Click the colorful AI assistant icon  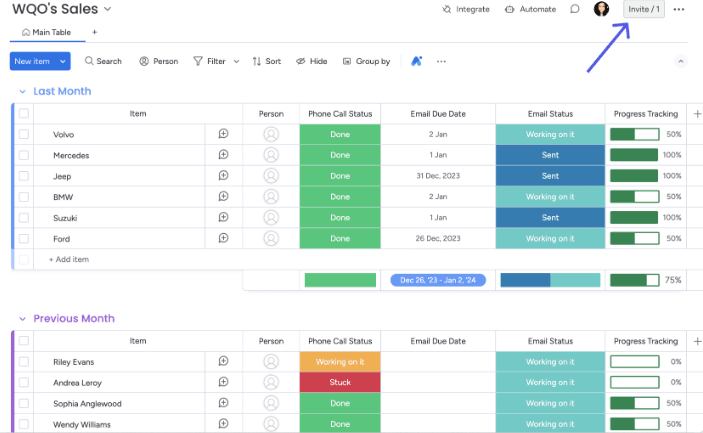pos(417,61)
